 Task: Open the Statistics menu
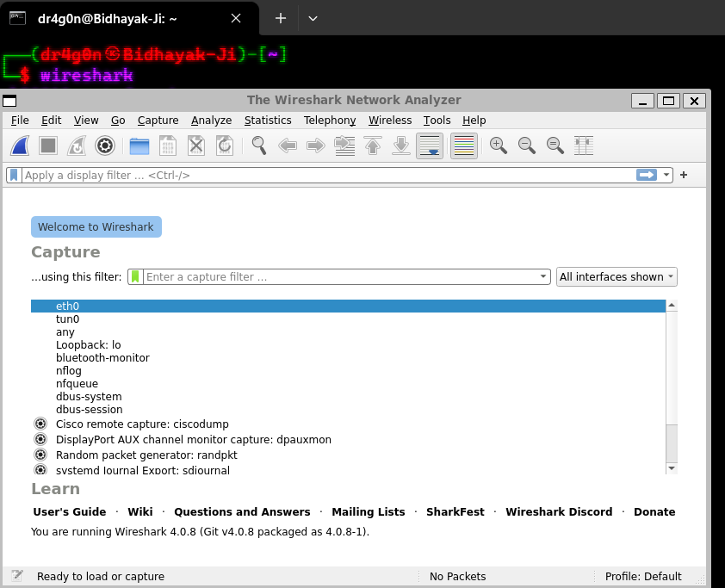[x=268, y=121]
